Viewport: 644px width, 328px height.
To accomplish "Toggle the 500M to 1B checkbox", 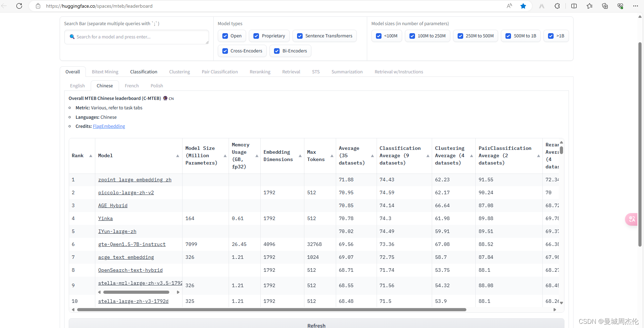I will 508,36.
